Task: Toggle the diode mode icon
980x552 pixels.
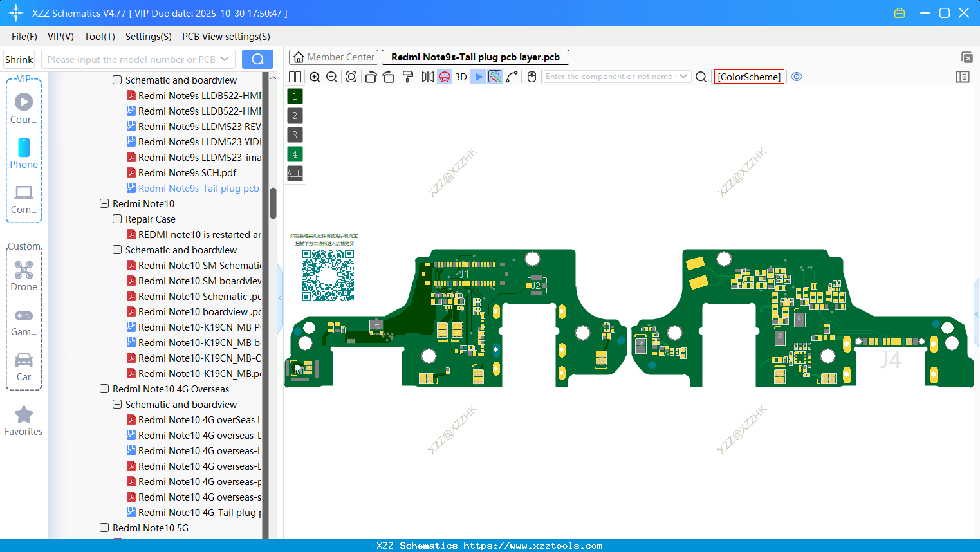Action: click(478, 77)
